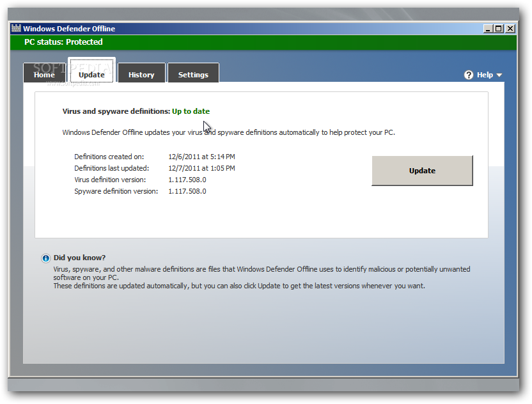Switch to the Home tab
The image size is (532, 404).
tap(44, 73)
